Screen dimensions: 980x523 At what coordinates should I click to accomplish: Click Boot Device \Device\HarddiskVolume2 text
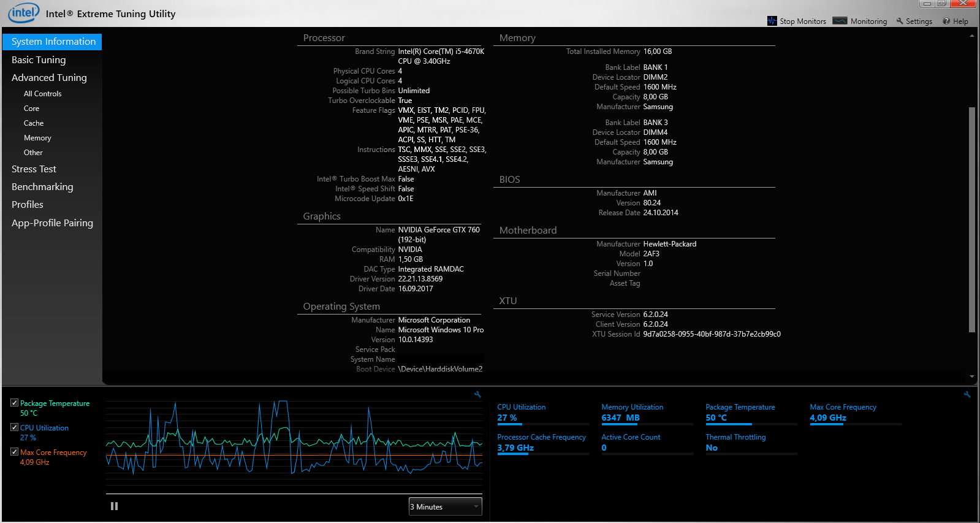click(x=440, y=369)
